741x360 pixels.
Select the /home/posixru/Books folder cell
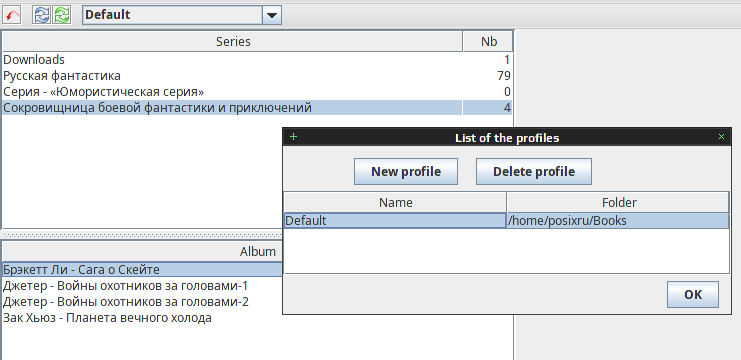click(618, 221)
